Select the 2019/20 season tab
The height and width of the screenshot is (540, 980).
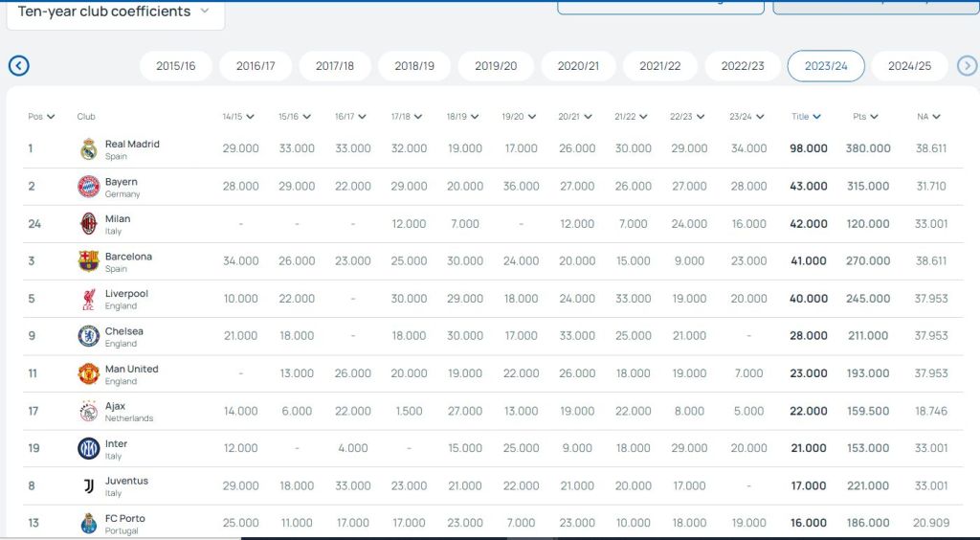click(x=496, y=66)
